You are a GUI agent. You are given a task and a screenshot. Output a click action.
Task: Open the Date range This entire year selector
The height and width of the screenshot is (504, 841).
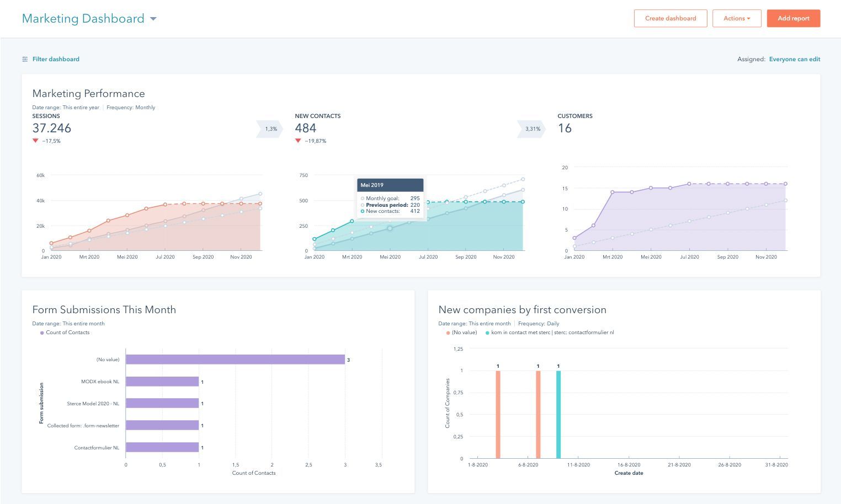click(x=66, y=107)
